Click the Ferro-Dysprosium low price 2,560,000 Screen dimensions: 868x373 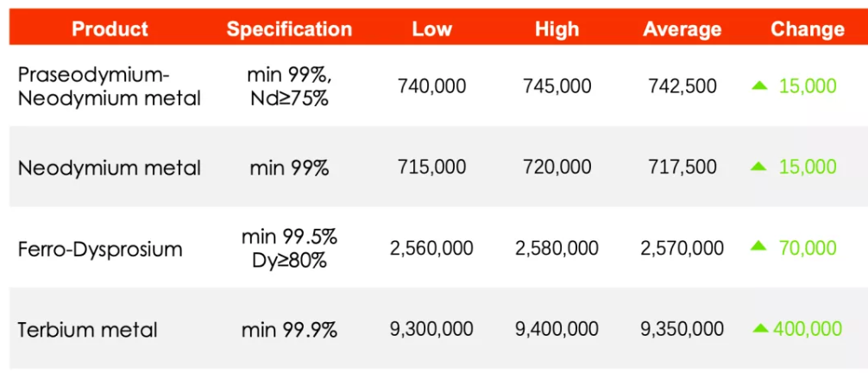431,249
